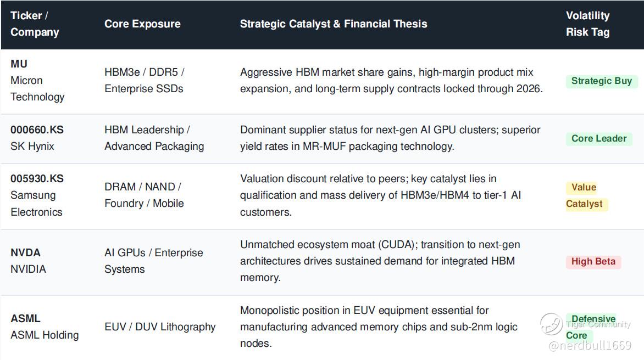Select the MU ticker symbol
The height and width of the screenshot is (360, 644).
click(x=19, y=64)
